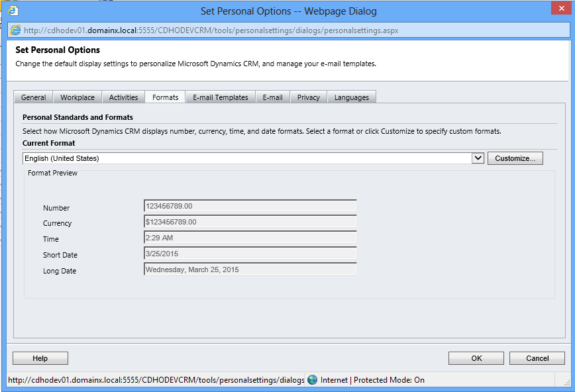Select the English (United States) format combo box
The image size is (575, 392).
pos(254,158)
